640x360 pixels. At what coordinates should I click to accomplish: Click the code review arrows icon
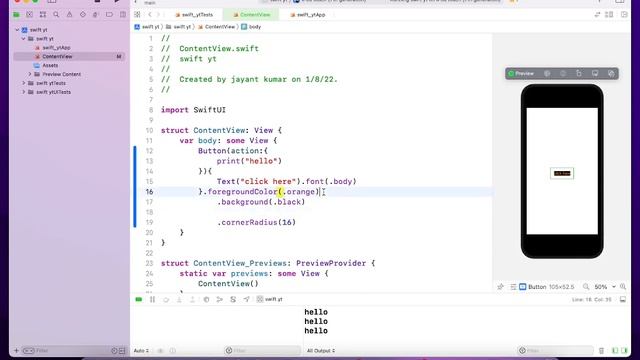click(x=597, y=15)
